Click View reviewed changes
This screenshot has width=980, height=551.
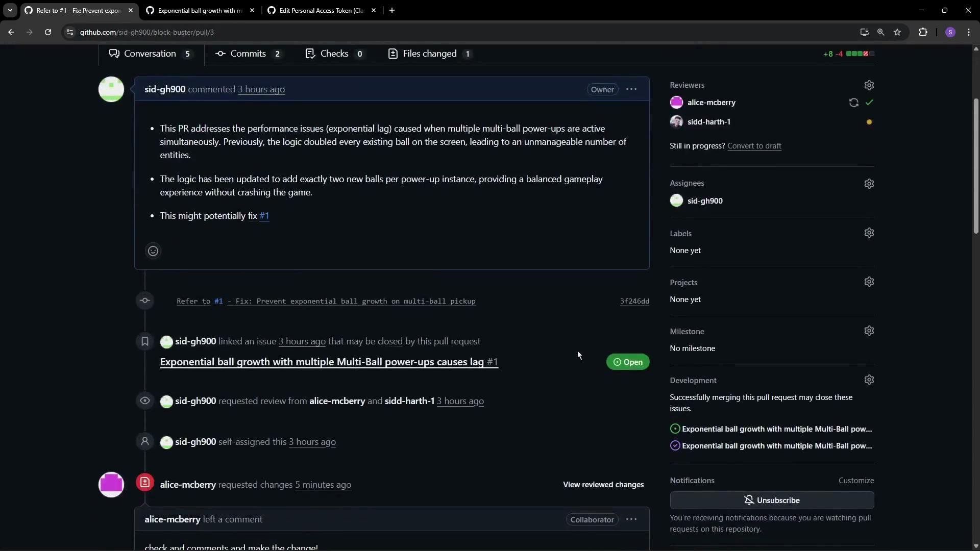coord(603,485)
